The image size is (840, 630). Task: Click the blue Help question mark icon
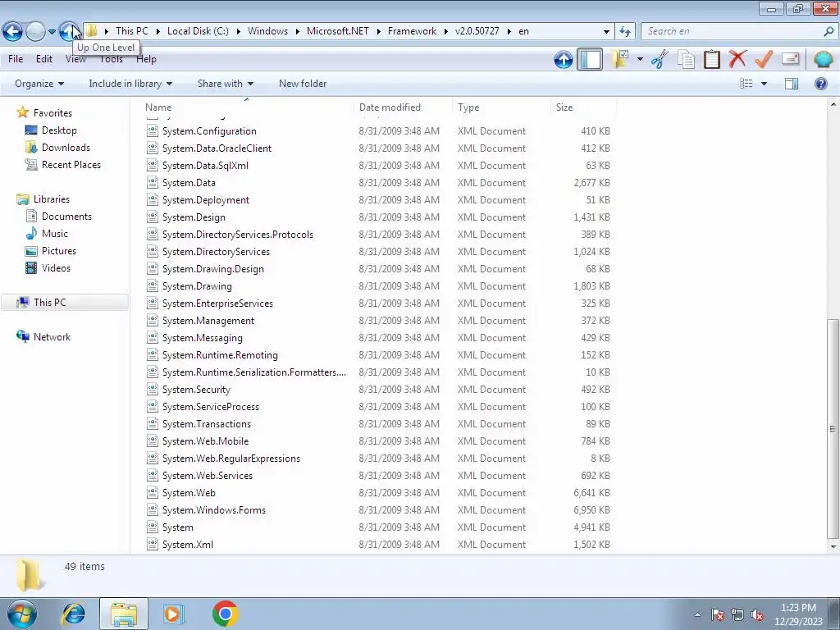pyautogui.click(x=820, y=84)
